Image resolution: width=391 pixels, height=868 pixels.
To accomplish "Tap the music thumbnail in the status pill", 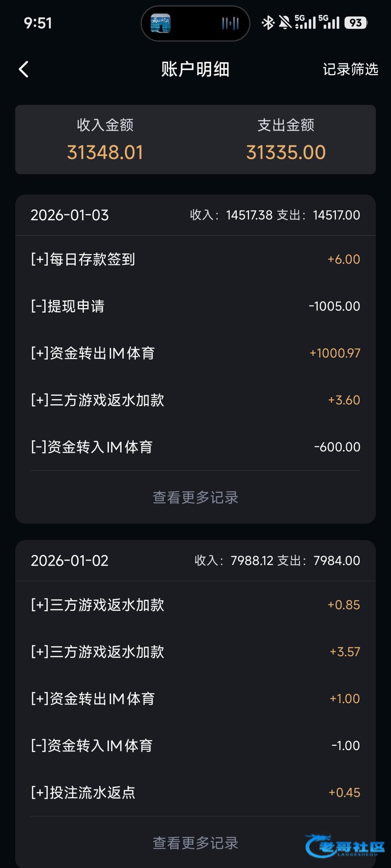I will pyautogui.click(x=160, y=24).
